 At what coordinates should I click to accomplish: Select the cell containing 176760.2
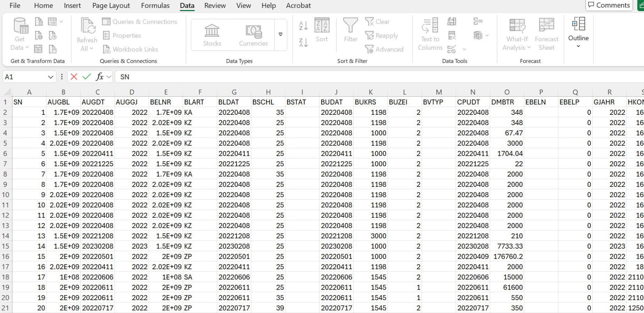point(507,257)
